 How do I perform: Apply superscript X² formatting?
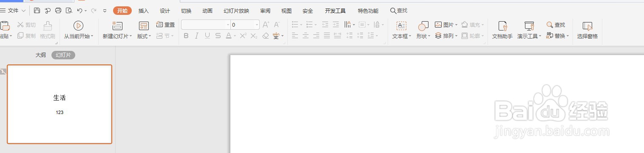point(243,36)
